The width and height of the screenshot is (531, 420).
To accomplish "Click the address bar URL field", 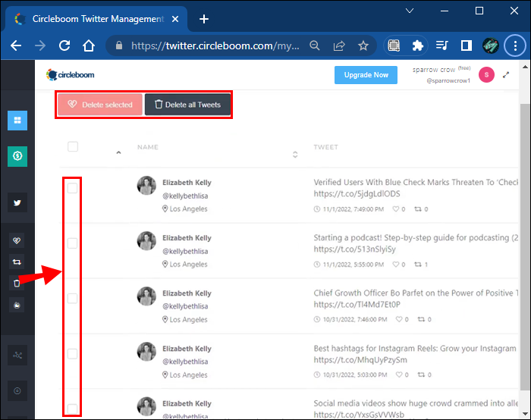I will 215,45.
